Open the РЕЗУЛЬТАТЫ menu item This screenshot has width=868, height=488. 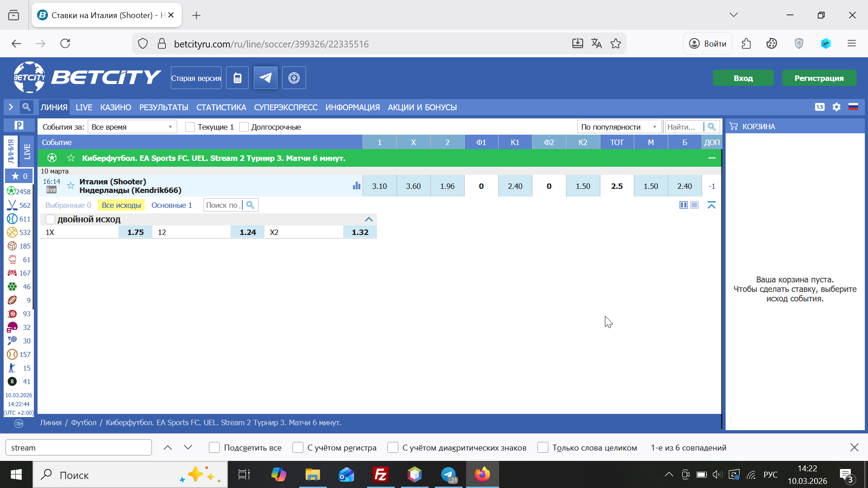164,108
